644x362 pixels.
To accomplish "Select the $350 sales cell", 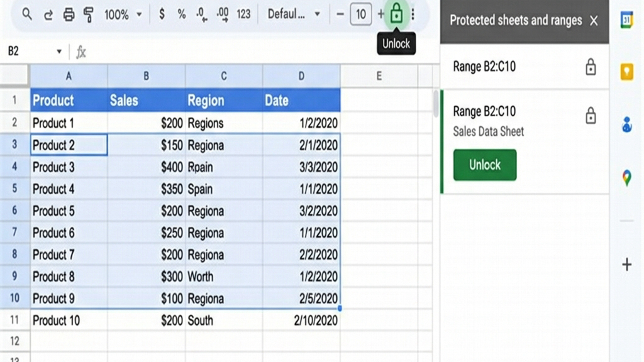I will click(x=146, y=189).
